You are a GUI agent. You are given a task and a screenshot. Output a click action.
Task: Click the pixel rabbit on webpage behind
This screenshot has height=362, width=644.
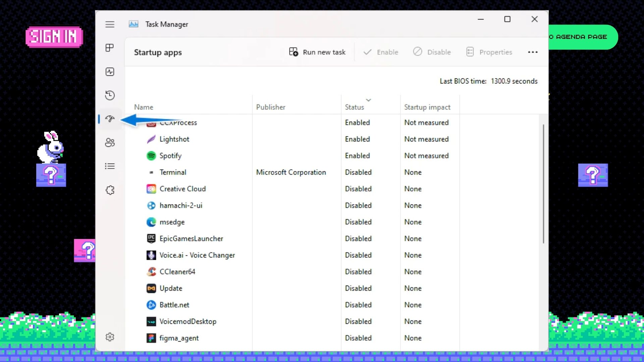pos(50,147)
